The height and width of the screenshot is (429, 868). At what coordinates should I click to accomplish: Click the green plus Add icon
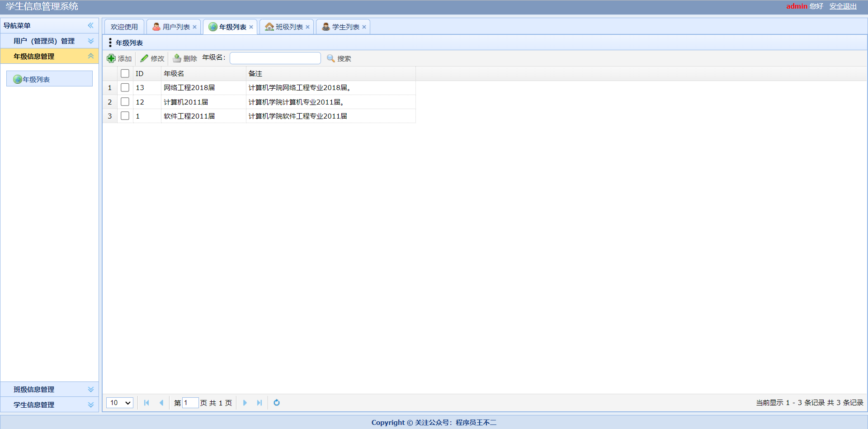(x=111, y=58)
